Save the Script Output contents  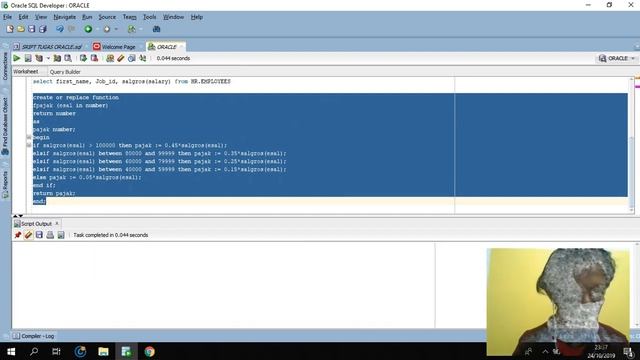39,235
